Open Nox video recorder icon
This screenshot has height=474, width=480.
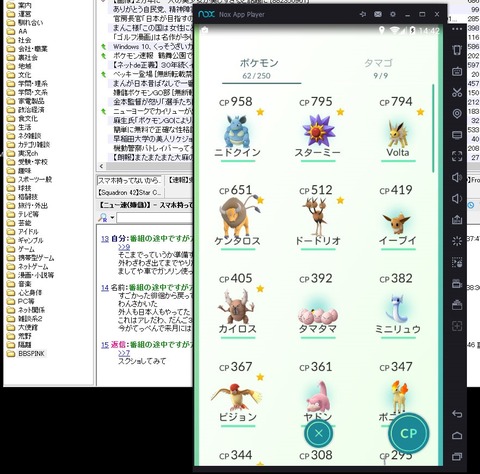[457, 284]
